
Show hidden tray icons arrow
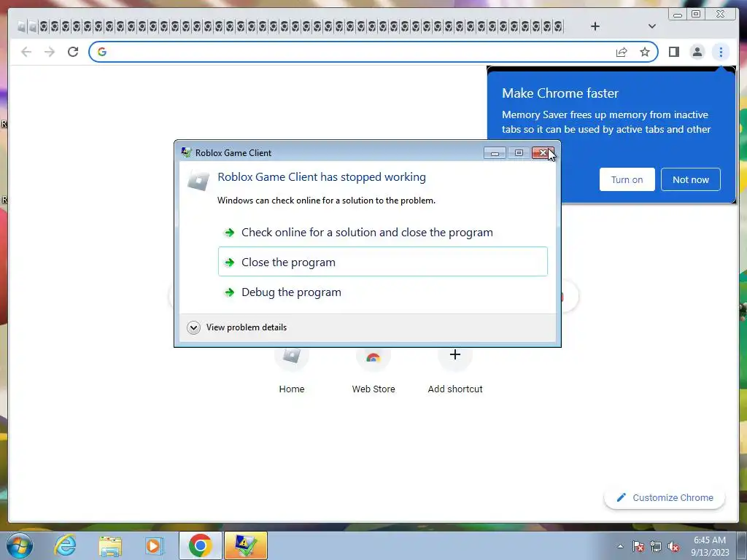click(620, 547)
